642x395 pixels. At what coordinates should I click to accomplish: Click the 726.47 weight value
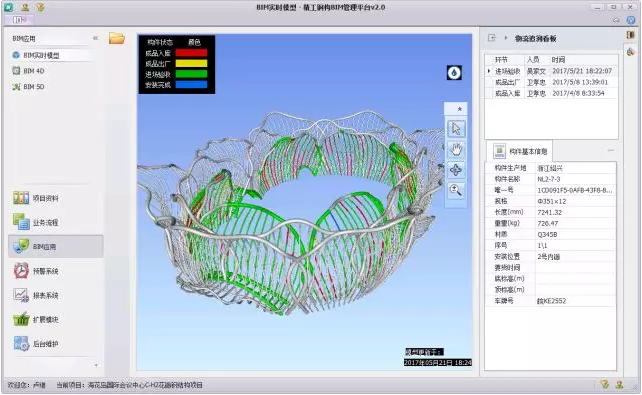point(547,223)
